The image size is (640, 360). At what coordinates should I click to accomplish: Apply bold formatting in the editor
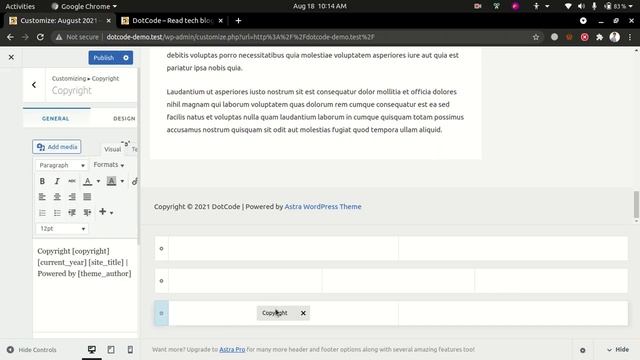tap(42, 181)
